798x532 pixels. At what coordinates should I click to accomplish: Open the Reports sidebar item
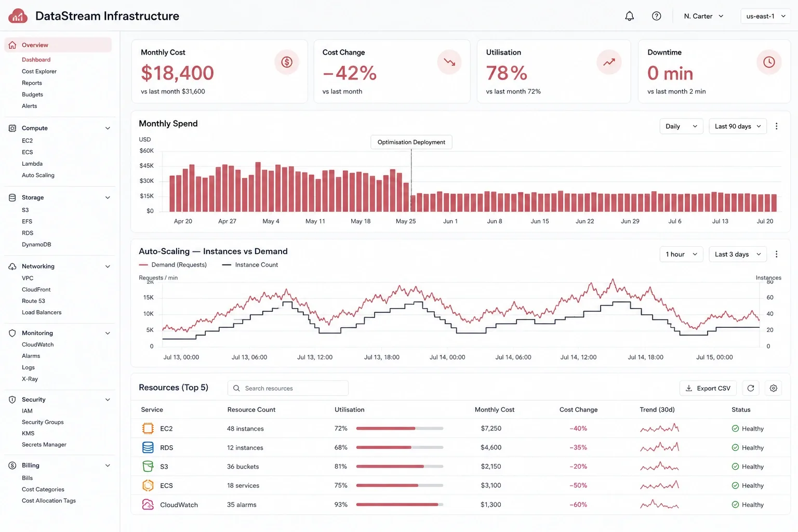pyautogui.click(x=32, y=83)
